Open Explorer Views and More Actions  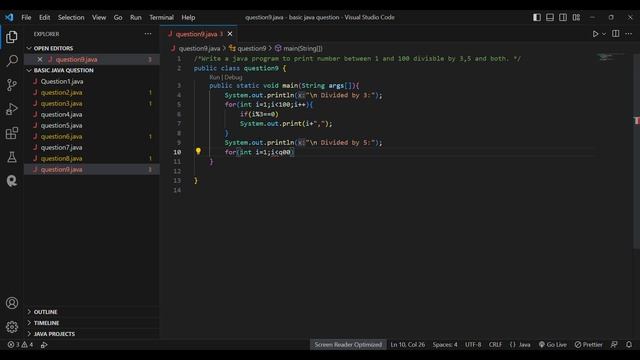tap(148, 34)
